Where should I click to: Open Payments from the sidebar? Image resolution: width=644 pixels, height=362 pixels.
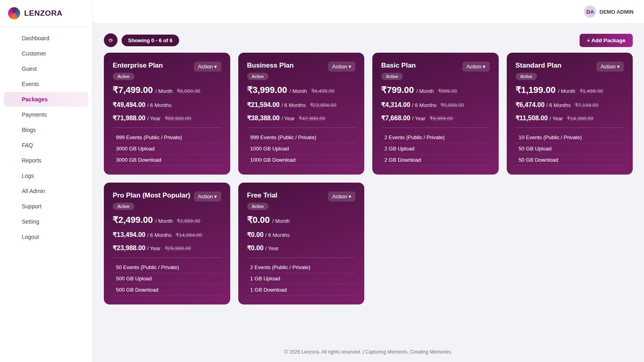(x=46, y=115)
